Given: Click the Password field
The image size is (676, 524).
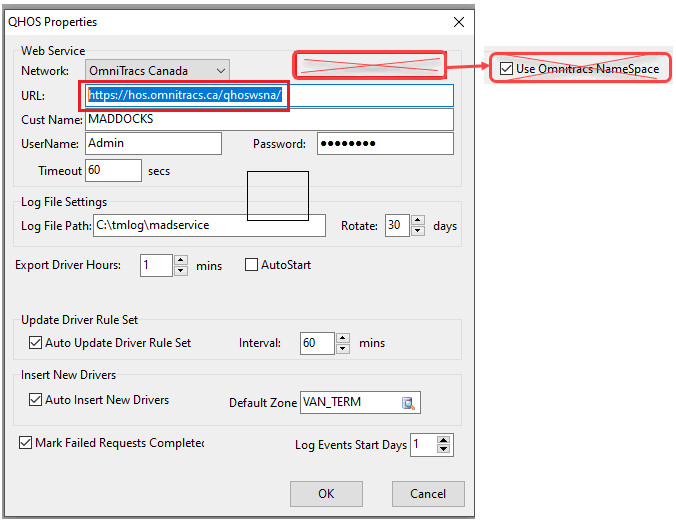Looking at the screenshot, I should (385, 144).
